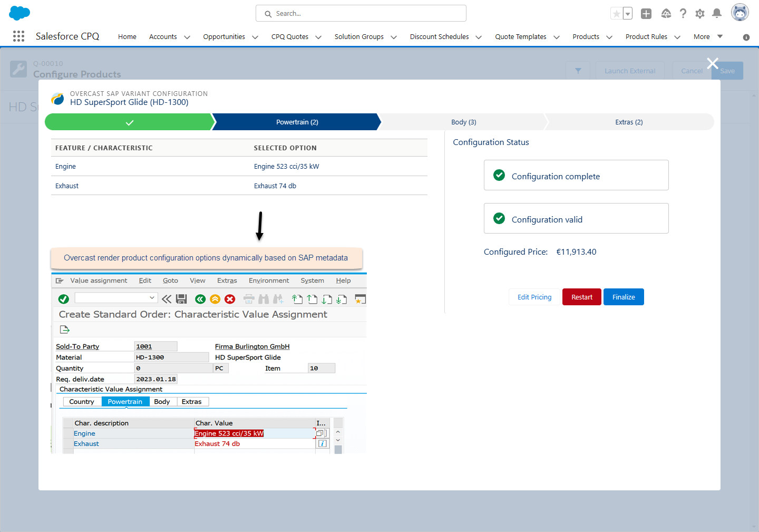Click green SAP Enter checkmark icon
The height and width of the screenshot is (532, 759).
(64, 299)
